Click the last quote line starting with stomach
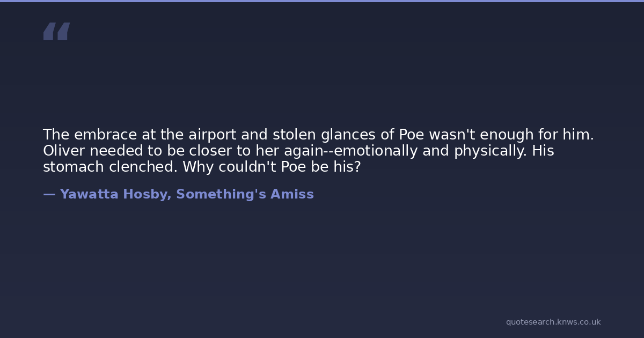This screenshot has width=644, height=338. [202, 167]
